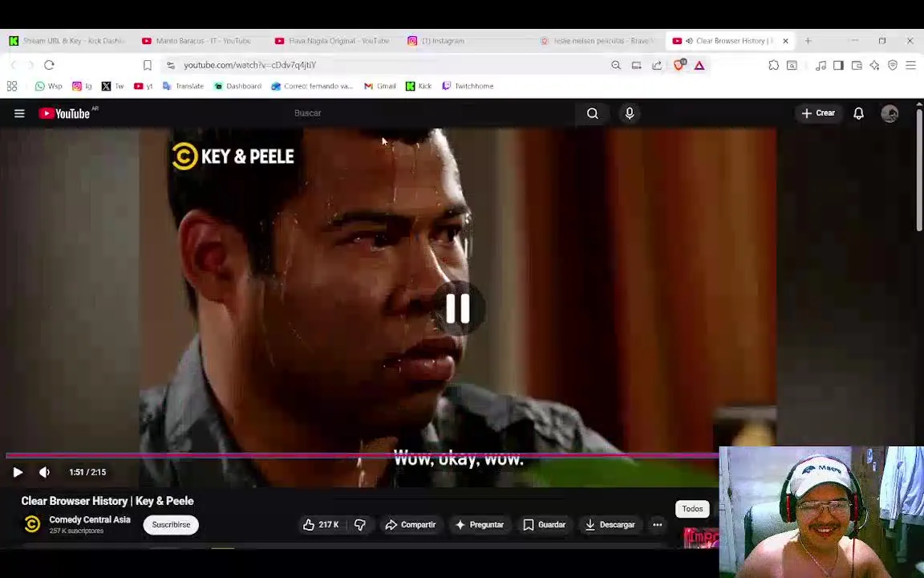The height and width of the screenshot is (578, 924).
Task: Toggle the browser sidebar panel
Action: point(838,66)
